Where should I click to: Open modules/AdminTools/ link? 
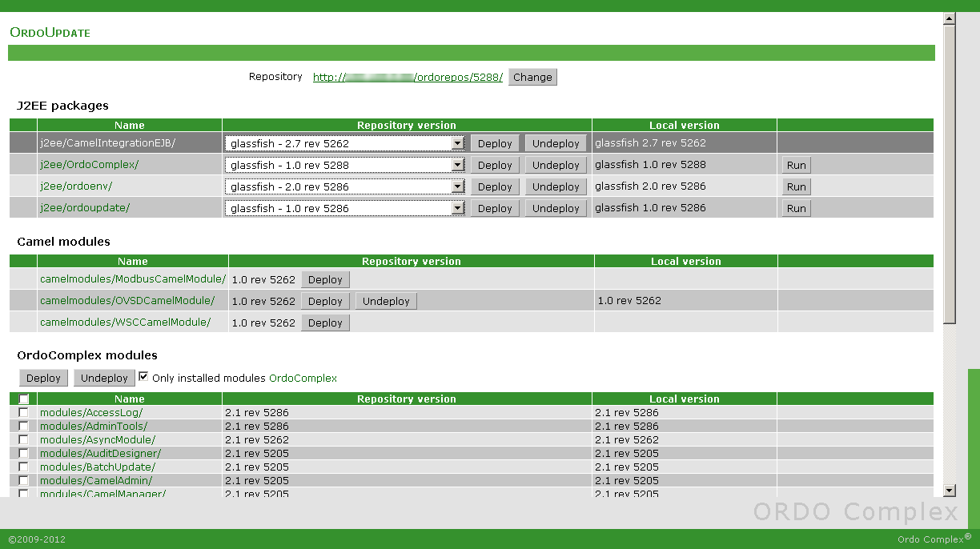[93, 427]
